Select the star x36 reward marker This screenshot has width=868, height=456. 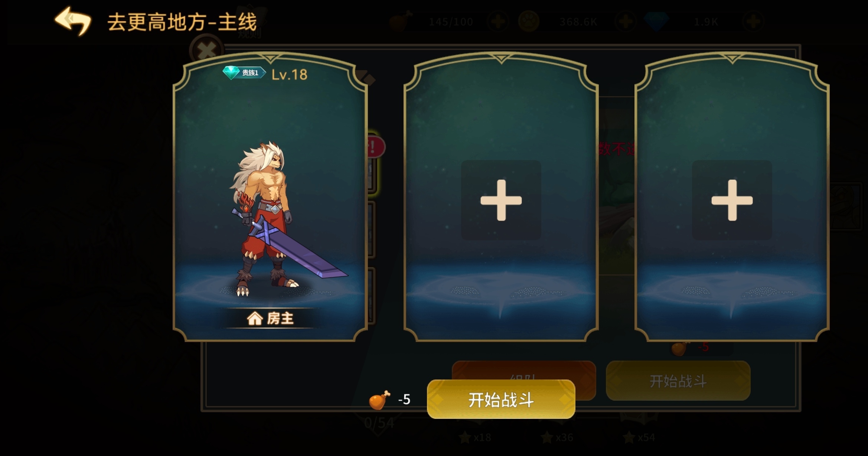coord(557,437)
